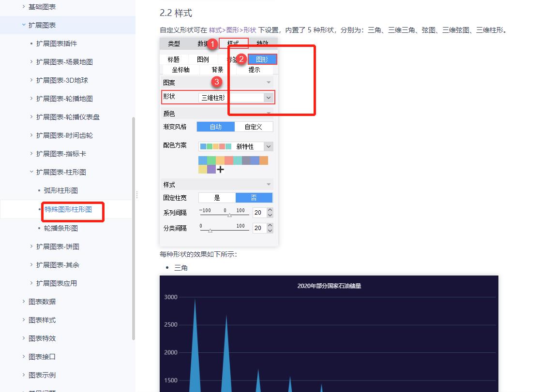
Task: Set 渐变风格 to 自定义
Action: (254, 127)
